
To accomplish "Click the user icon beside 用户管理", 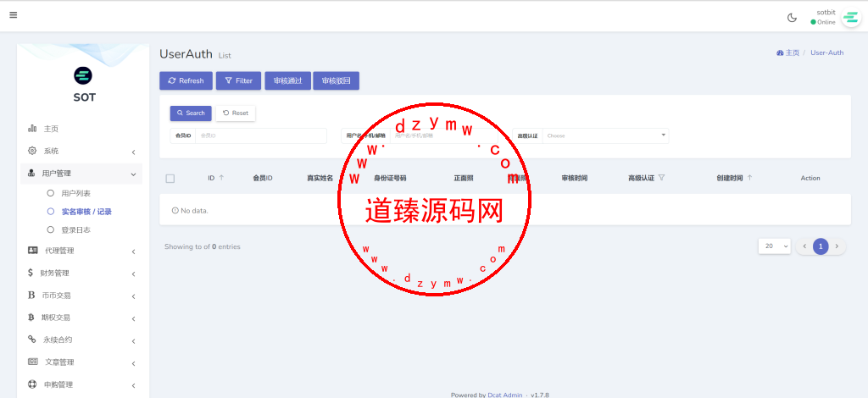I will 32,173.
